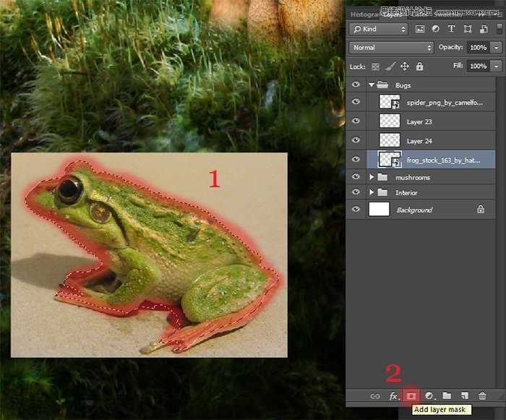This screenshot has height=420, width=506.
Task: Lock image pixels brush icon
Action: click(x=390, y=67)
